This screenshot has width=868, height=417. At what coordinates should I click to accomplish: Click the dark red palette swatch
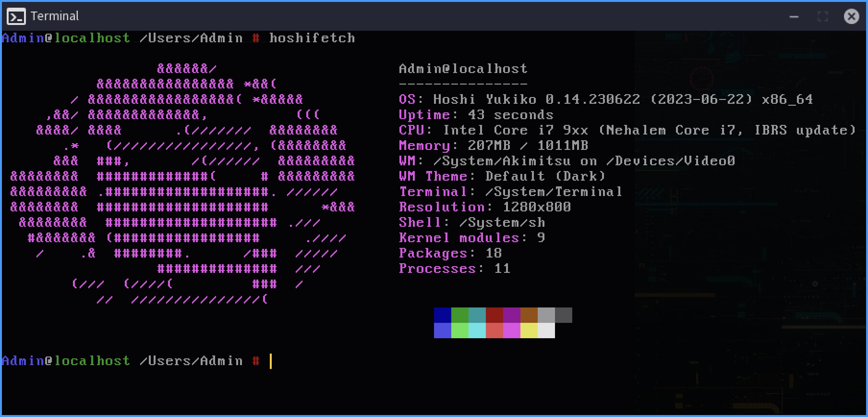494,315
